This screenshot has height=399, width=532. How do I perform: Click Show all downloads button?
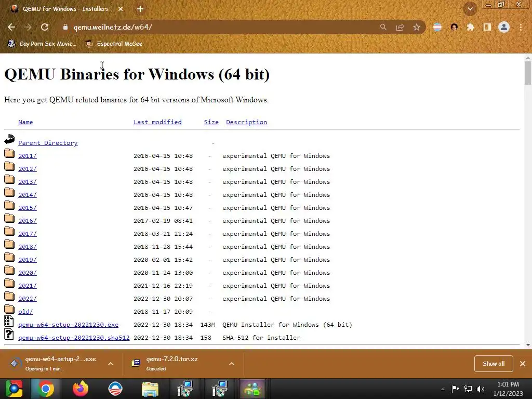(x=494, y=364)
